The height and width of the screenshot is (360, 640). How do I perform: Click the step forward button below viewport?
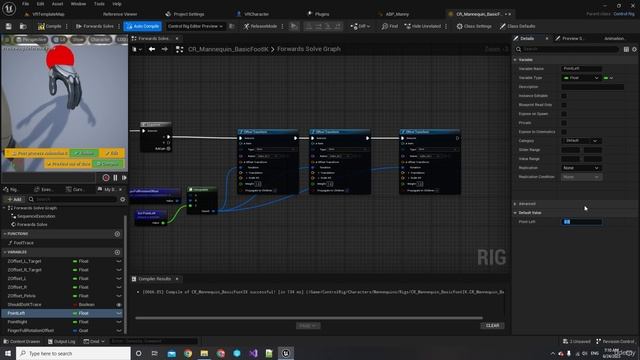124,178
